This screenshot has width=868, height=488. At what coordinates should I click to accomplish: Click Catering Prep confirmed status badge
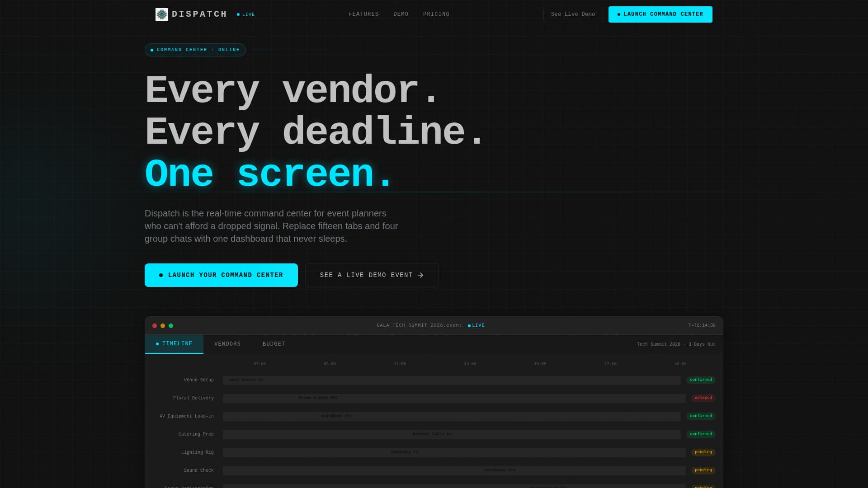701,434
